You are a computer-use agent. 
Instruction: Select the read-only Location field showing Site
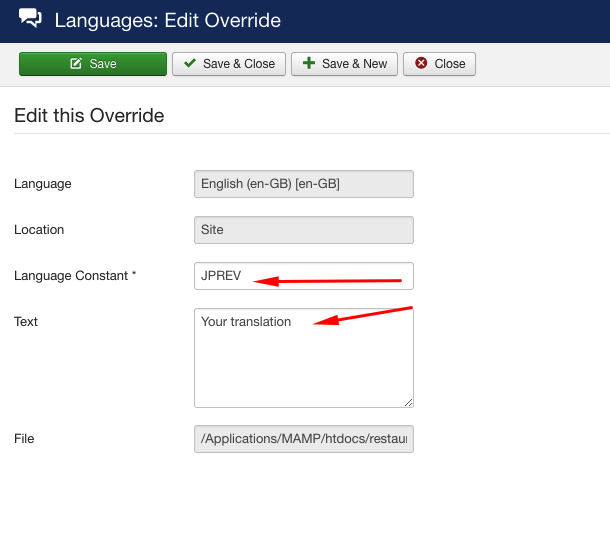point(303,230)
